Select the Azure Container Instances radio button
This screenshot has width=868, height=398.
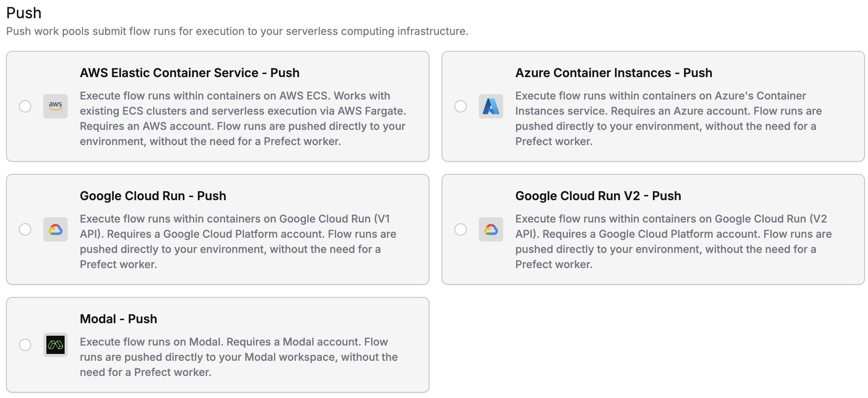click(461, 107)
